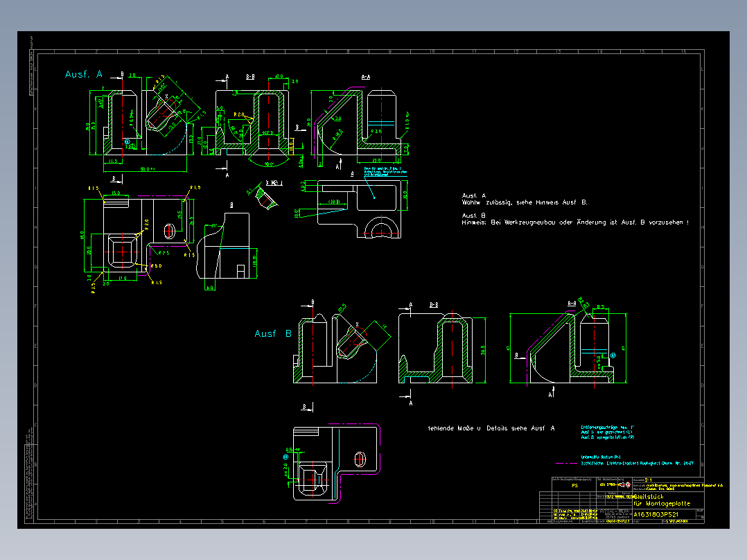This screenshot has height=560, width=747.
Task: Select note 'fehlende Maße u. Details siehe Ausf. A'
Action: click(491, 428)
